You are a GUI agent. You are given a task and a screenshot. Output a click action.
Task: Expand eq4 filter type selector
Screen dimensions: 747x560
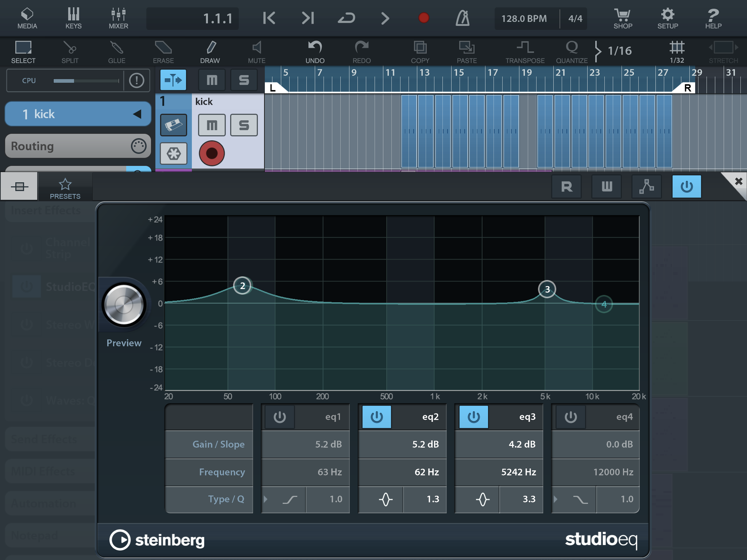(x=574, y=499)
